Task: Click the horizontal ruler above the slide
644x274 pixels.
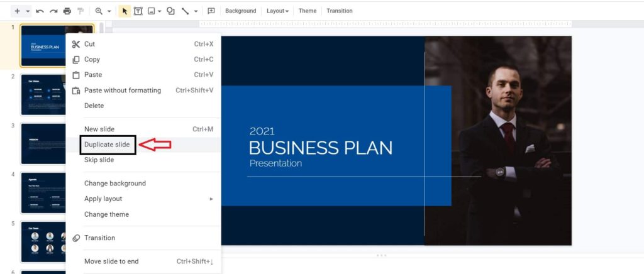Action: pyautogui.click(x=386, y=24)
